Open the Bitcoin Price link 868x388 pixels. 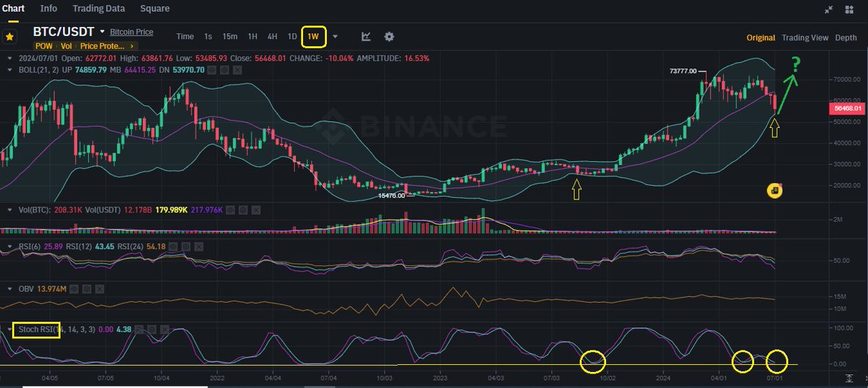[x=132, y=32]
